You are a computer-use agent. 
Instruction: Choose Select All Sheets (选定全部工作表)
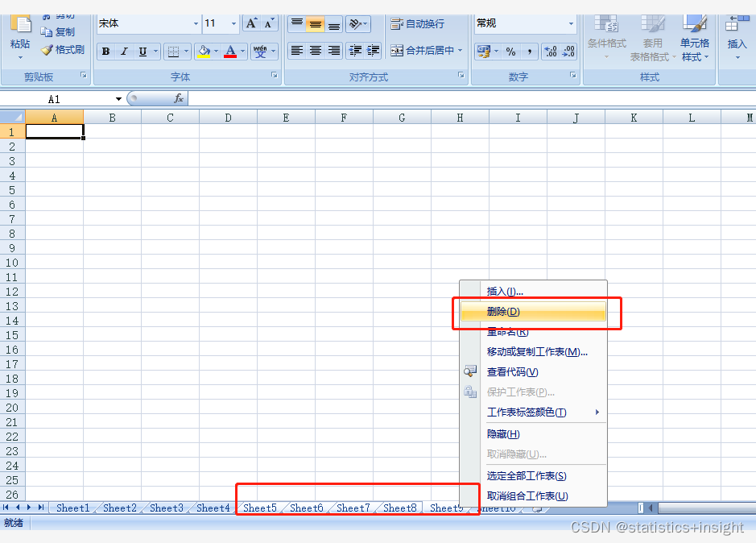[533, 476]
